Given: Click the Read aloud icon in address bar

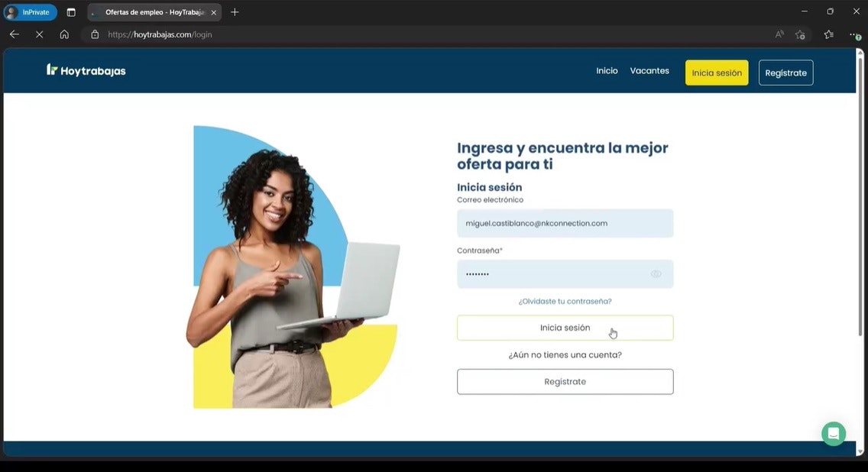Looking at the screenshot, I should 778,34.
